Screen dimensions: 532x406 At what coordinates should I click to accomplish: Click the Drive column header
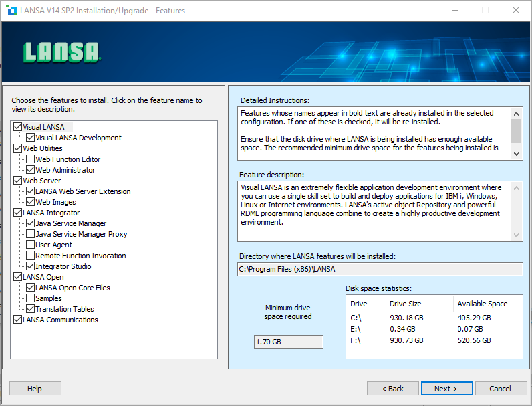(366, 304)
